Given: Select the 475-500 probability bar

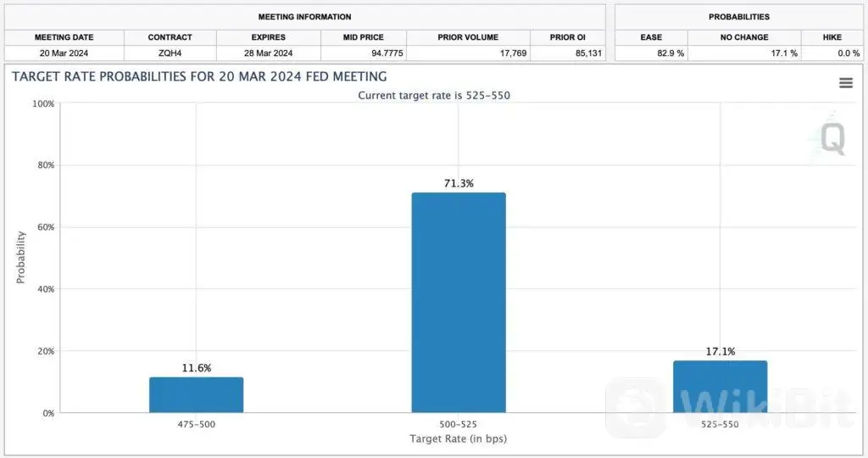Looking at the screenshot, I should click(196, 395).
